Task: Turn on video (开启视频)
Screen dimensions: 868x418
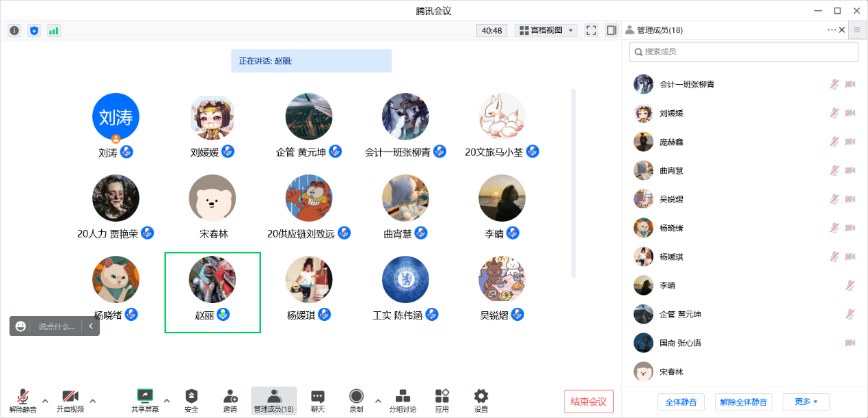Action: pyautogui.click(x=70, y=400)
